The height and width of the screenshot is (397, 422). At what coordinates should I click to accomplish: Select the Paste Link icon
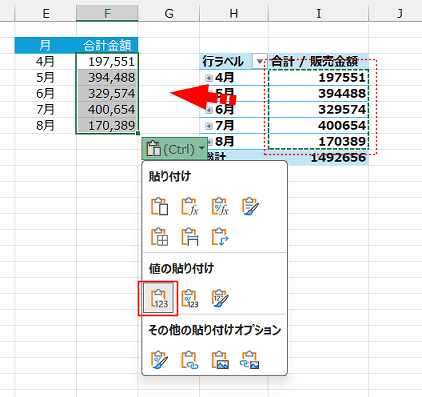click(x=190, y=360)
